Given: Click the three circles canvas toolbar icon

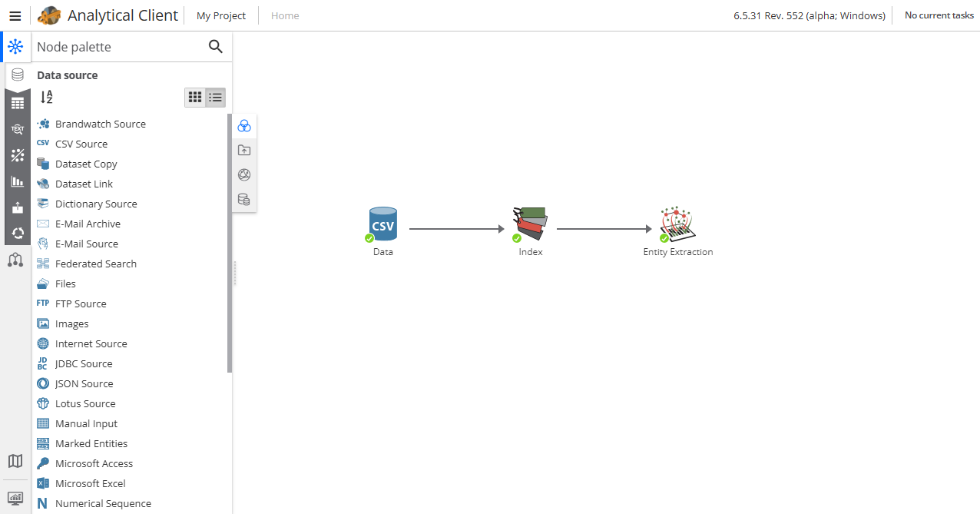Looking at the screenshot, I should 244,126.
